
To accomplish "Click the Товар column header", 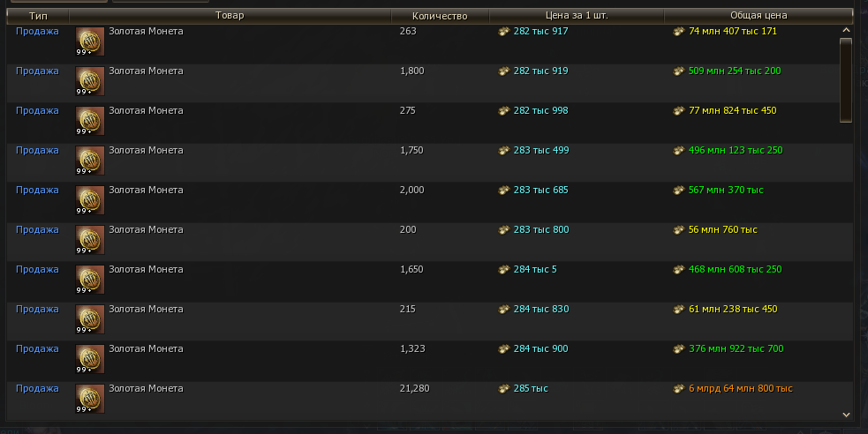I will (x=230, y=16).
